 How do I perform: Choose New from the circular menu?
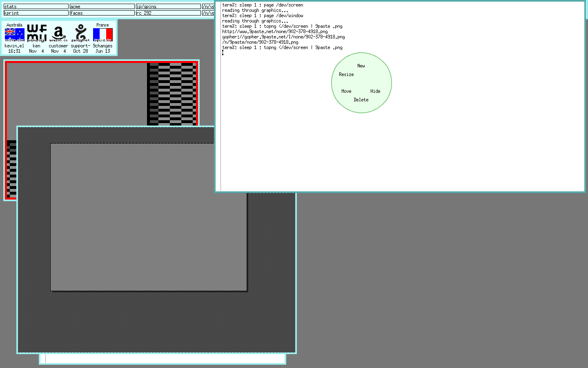tap(361, 66)
